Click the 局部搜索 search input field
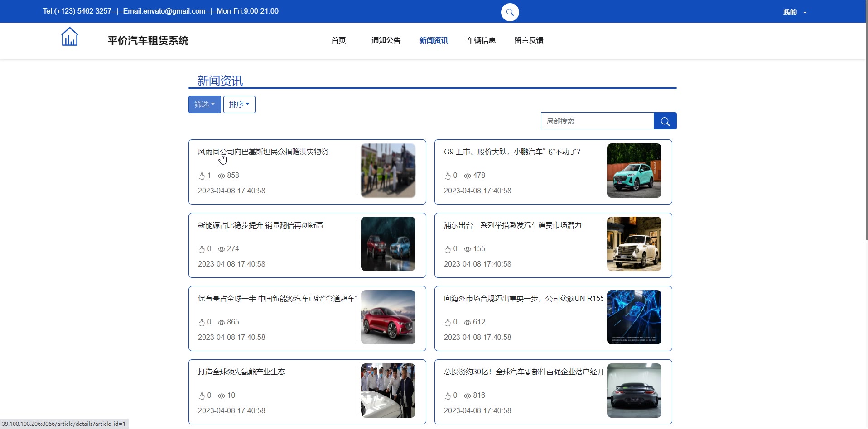This screenshot has height=429, width=868. coord(597,121)
